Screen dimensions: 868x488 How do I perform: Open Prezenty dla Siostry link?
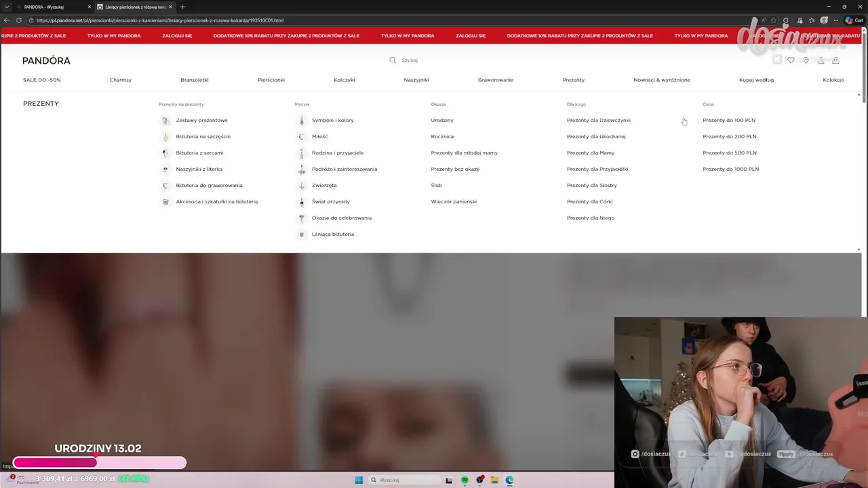[592, 185]
